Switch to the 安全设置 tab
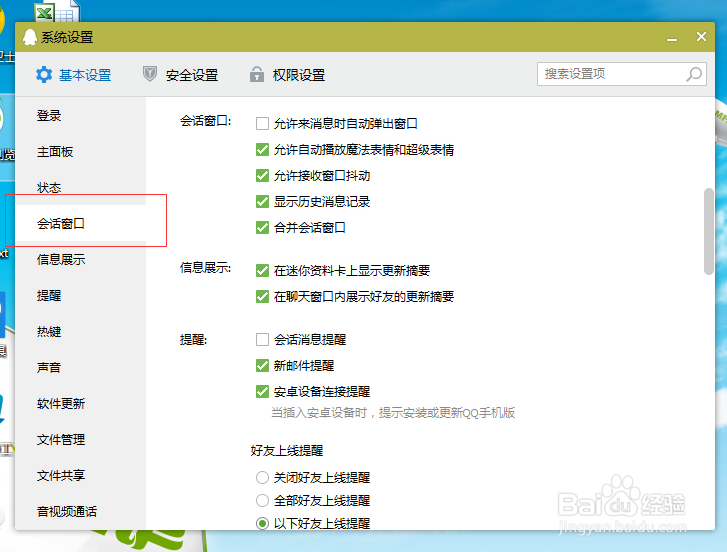Viewport: 727px width, 552px height. [x=181, y=75]
